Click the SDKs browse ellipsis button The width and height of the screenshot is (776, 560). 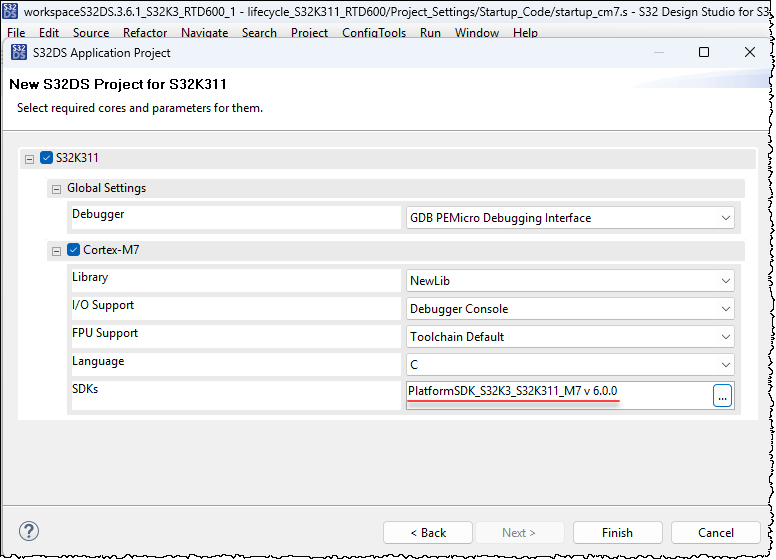722,396
